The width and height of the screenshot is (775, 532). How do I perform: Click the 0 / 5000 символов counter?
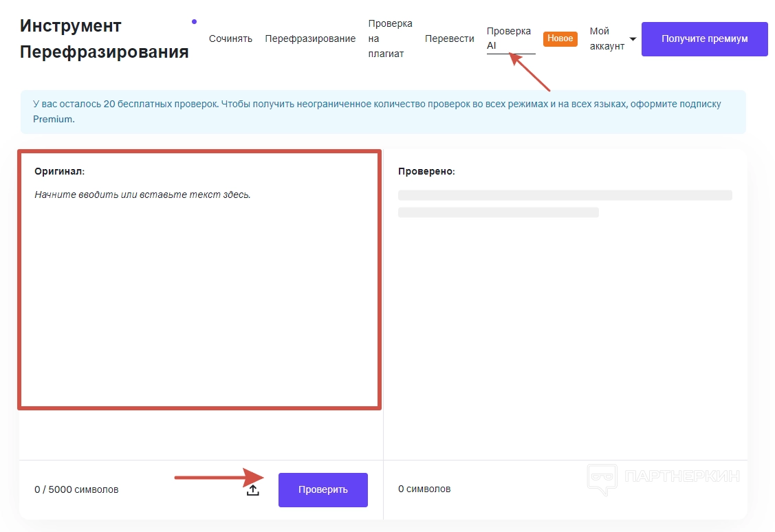(76, 489)
